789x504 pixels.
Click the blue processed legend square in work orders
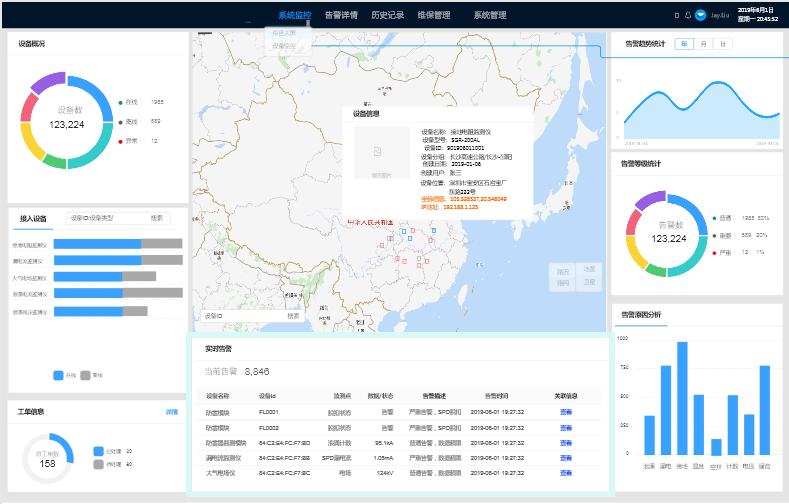pyautogui.click(x=98, y=451)
